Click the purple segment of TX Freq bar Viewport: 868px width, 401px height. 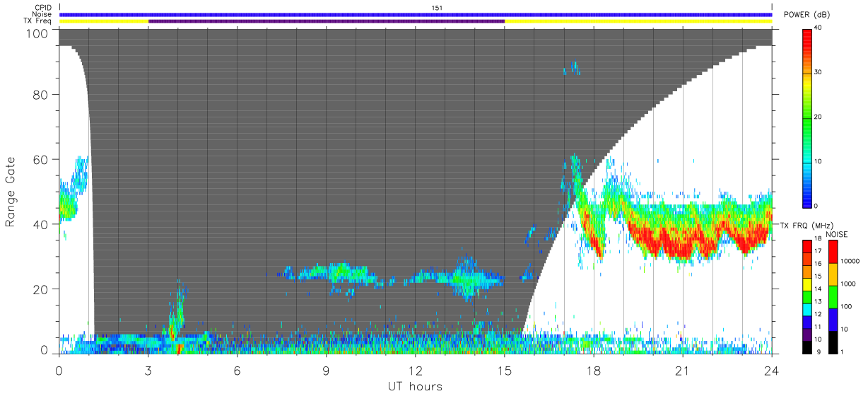pos(327,21)
